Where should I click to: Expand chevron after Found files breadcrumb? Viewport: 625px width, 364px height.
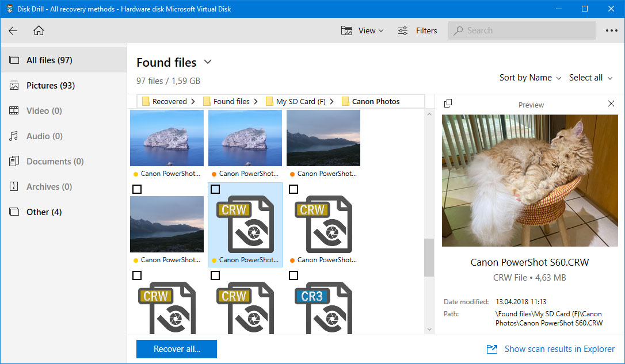(x=256, y=102)
